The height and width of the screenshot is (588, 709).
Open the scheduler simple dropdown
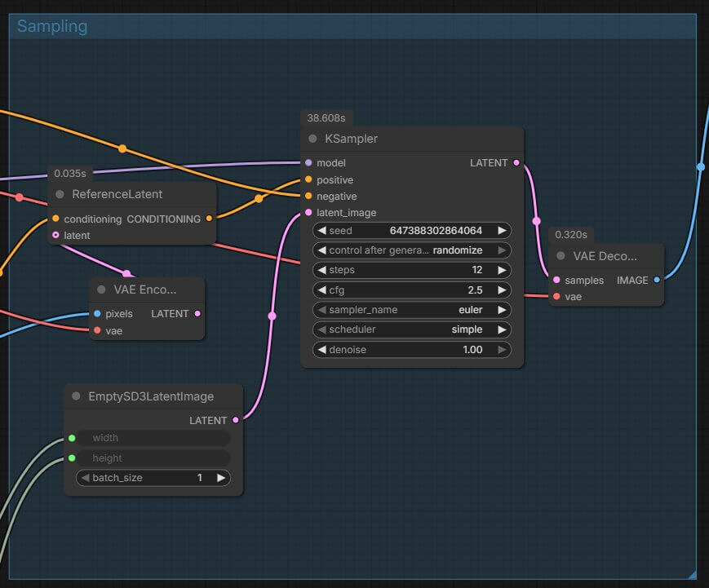coord(411,329)
